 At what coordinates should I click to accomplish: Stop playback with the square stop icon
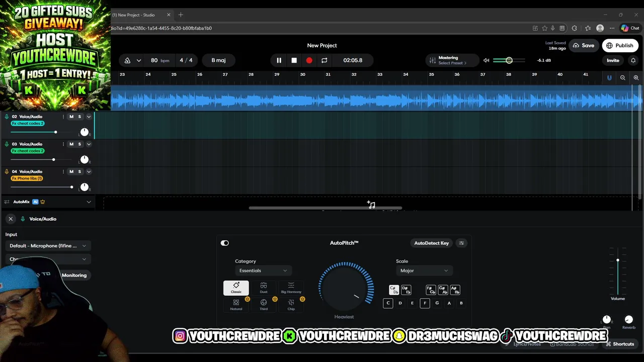point(294,60)
